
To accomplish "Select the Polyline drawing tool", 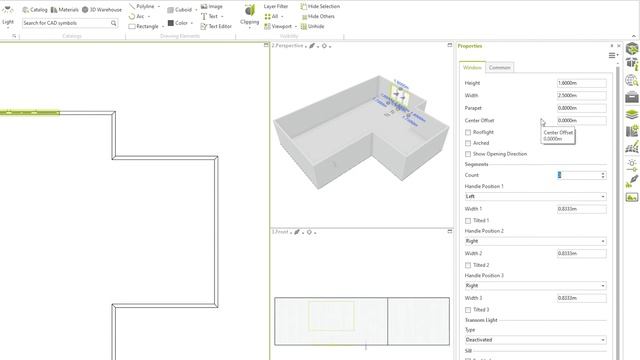I will (x=144, y=7).
